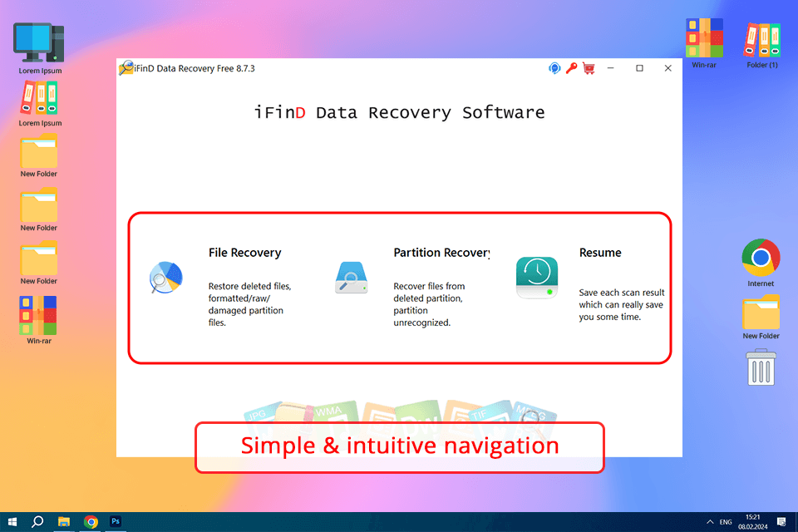This screenshot has height=532, width=798.
Task: Expand the system tray hidden icons arrow
Action: click(709, 522)
